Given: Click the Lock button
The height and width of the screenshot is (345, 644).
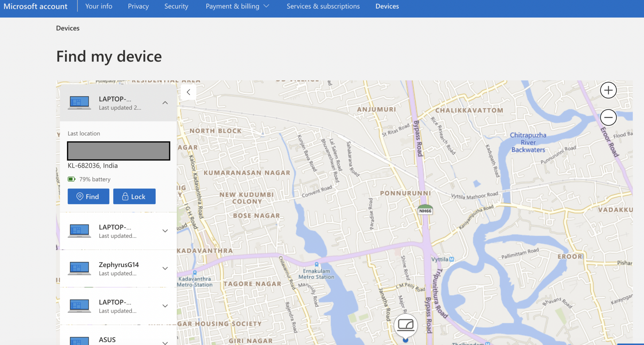Looking at the screenshot, I should click(x=134, y=197).
